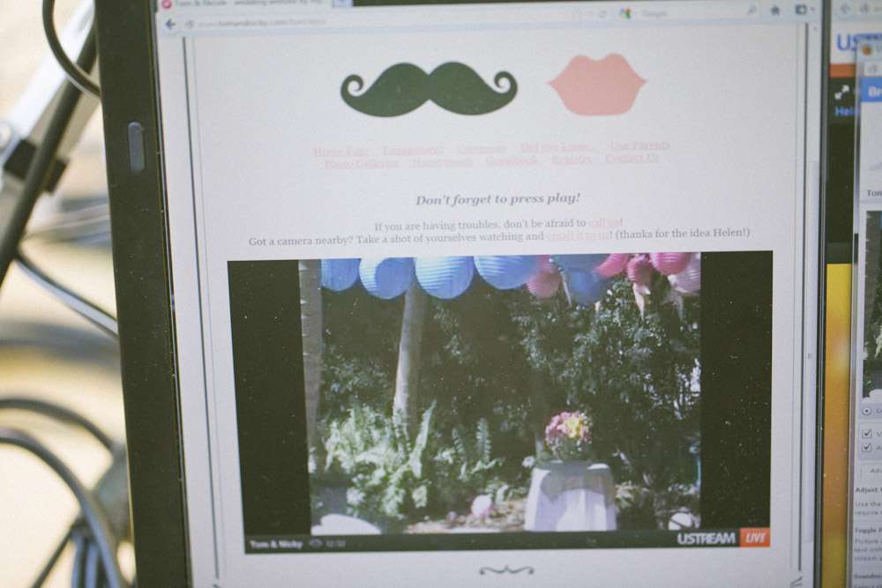Click inside the Google search field
The width and height of the screenshot is (882, 588).
(688, 13)
